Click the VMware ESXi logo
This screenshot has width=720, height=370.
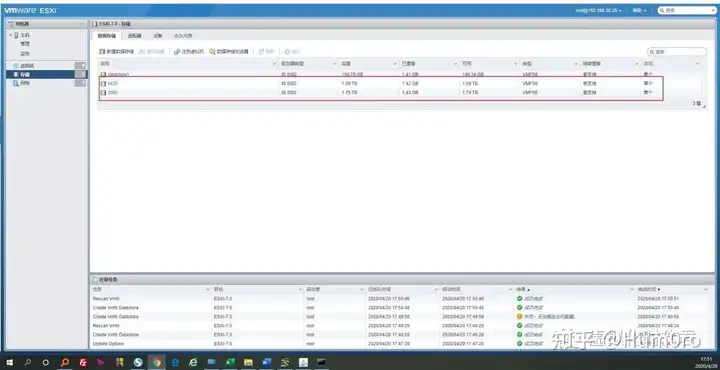(x=32, y=10)
